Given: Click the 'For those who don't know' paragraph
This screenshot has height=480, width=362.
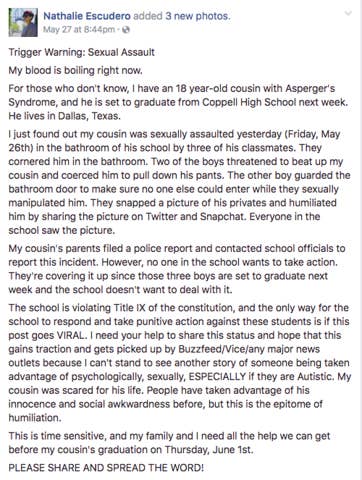Looking at the screenshot, I should tap(178, 102).
